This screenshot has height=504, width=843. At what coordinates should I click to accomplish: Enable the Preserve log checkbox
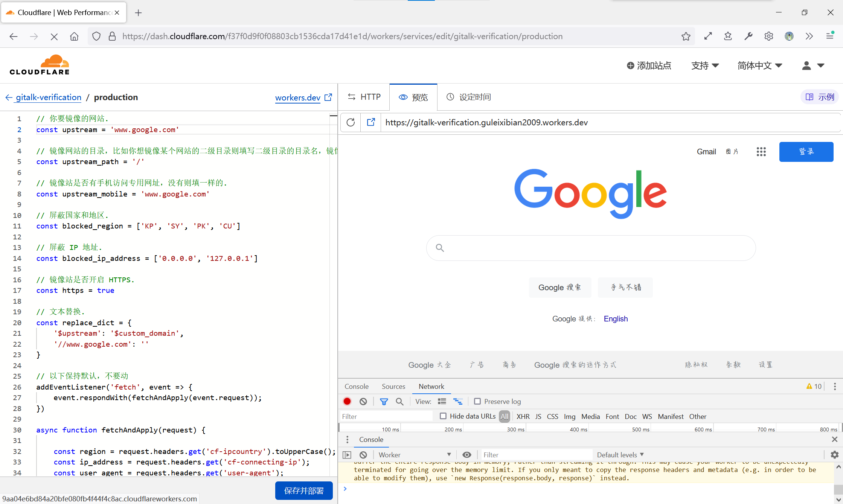click(477, 401)
